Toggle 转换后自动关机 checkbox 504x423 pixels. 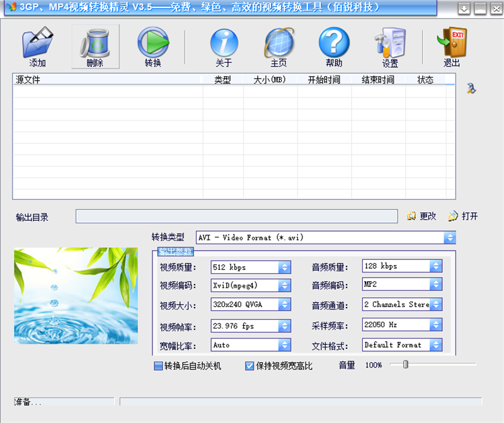pyautogui.click(x=158, y=366)
